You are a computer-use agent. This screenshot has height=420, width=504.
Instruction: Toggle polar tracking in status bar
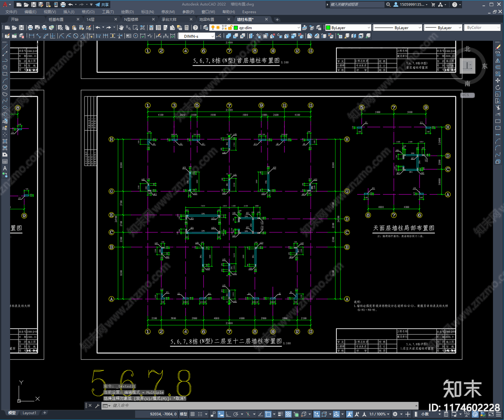[x=236, y=414]
